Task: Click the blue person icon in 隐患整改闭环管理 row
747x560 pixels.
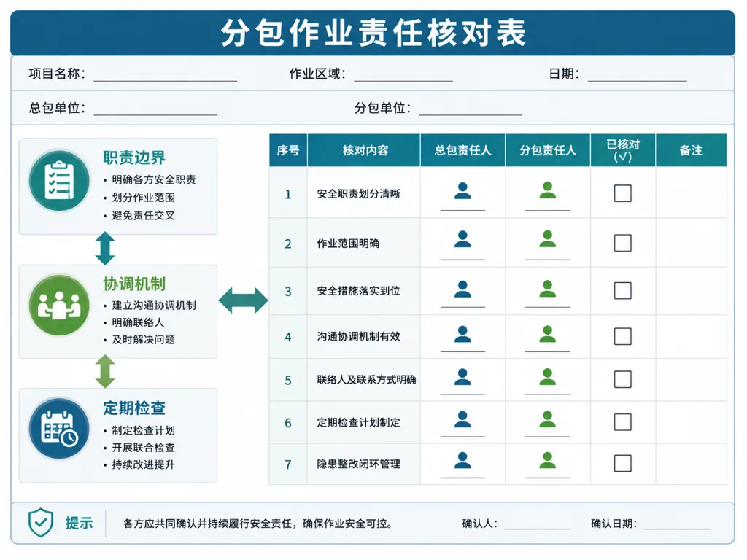Action: pos(462,460)
